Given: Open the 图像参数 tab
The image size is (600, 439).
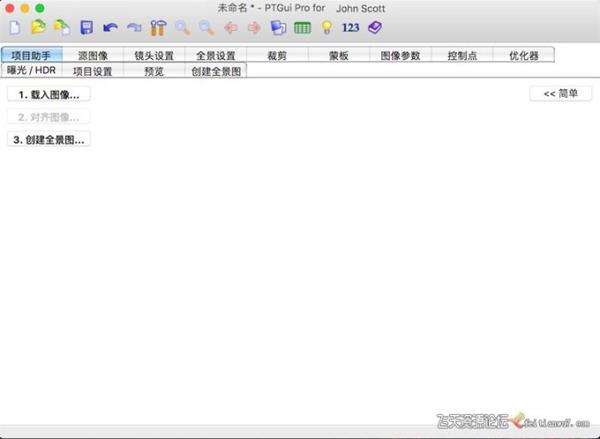Looking at the screenshot, I should (401, 55).
